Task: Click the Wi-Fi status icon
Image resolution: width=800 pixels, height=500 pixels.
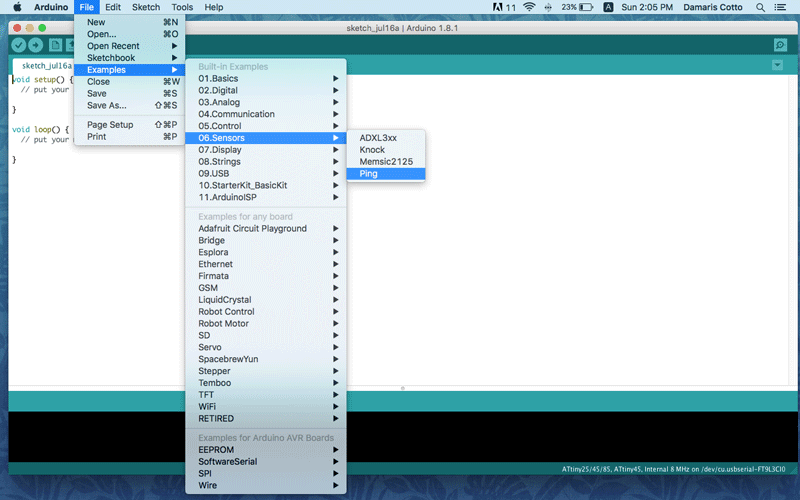Action: [x=529, y=7]
